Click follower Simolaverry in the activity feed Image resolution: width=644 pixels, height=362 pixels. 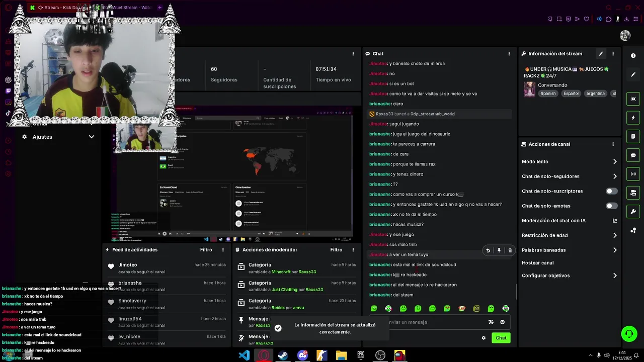[x=132, y=301]
